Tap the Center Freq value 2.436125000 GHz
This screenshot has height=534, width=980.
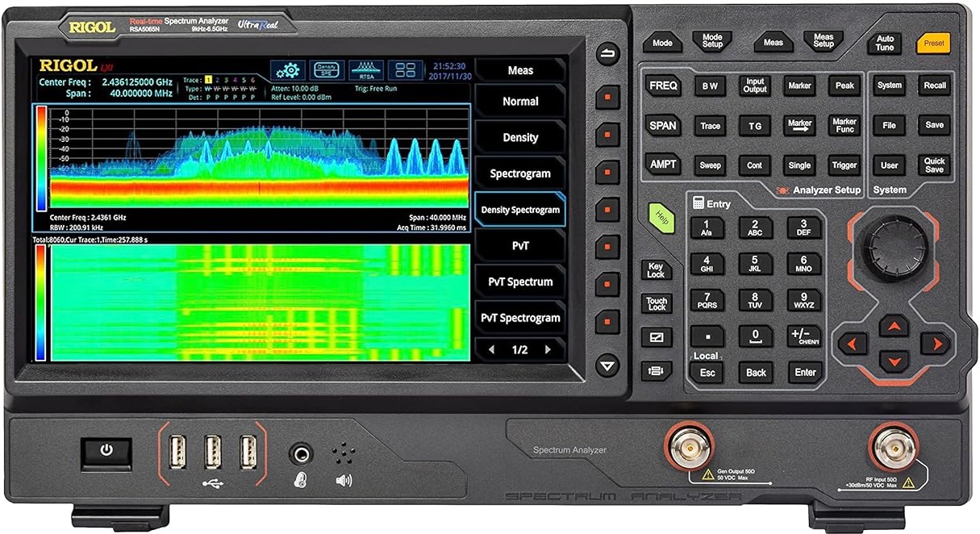(136, 81)
